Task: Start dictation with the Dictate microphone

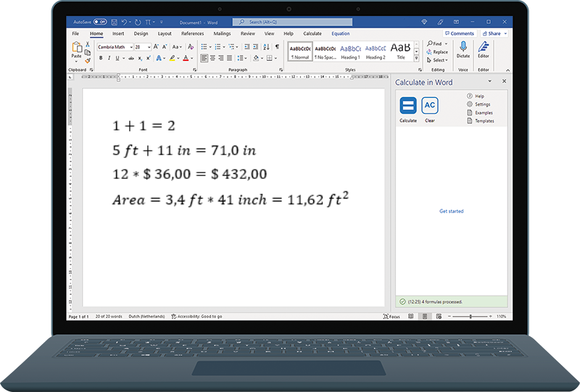Action: click(463, 48)
